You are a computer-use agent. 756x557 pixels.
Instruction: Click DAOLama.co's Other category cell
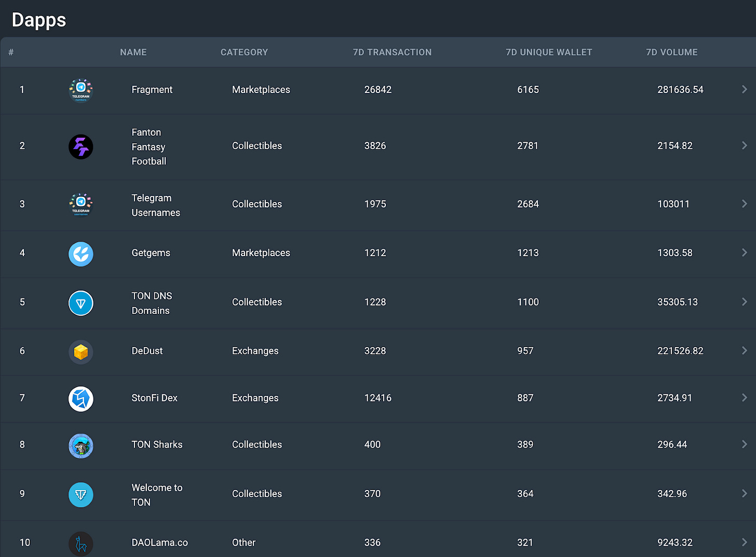[x=244, y=542]
